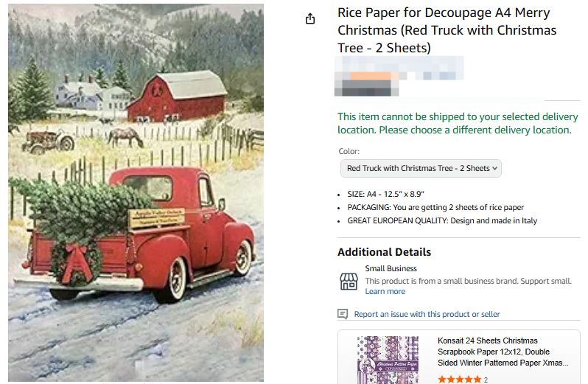Click the GREAT EUROPEAN QUALITY bullet text
The height and width of the screenshot is (384, 588).
coord(442,220)
